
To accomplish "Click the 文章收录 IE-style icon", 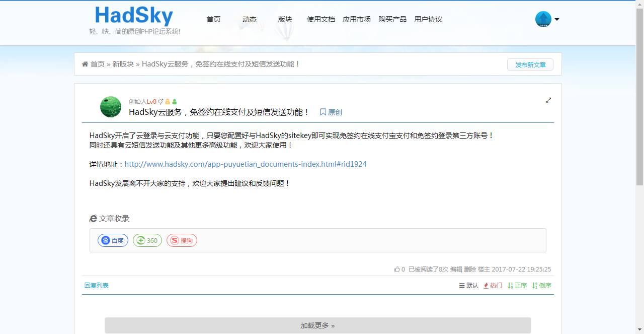I will [93, 219].
